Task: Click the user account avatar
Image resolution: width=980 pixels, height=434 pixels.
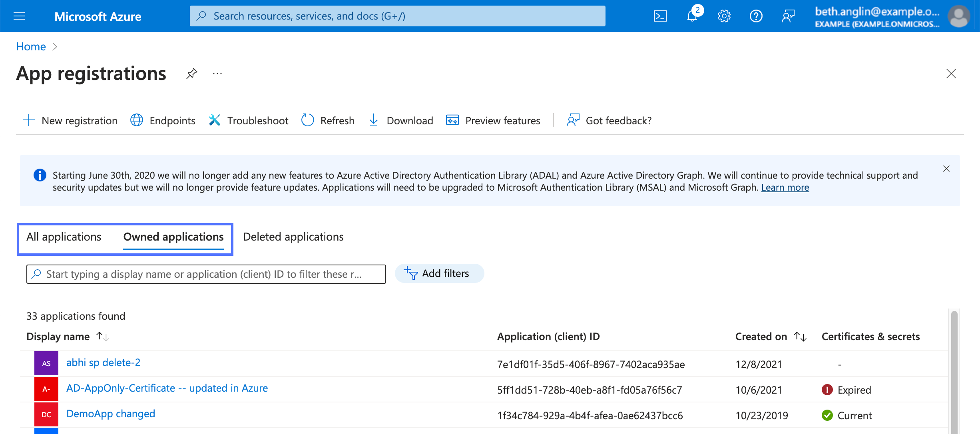Action: [959, 16]
